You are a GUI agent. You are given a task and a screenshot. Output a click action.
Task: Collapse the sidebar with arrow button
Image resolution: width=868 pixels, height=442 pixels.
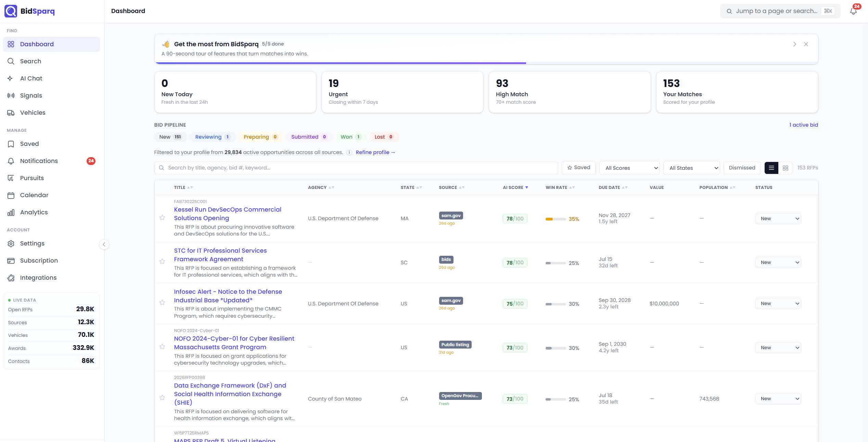(104, 244)
